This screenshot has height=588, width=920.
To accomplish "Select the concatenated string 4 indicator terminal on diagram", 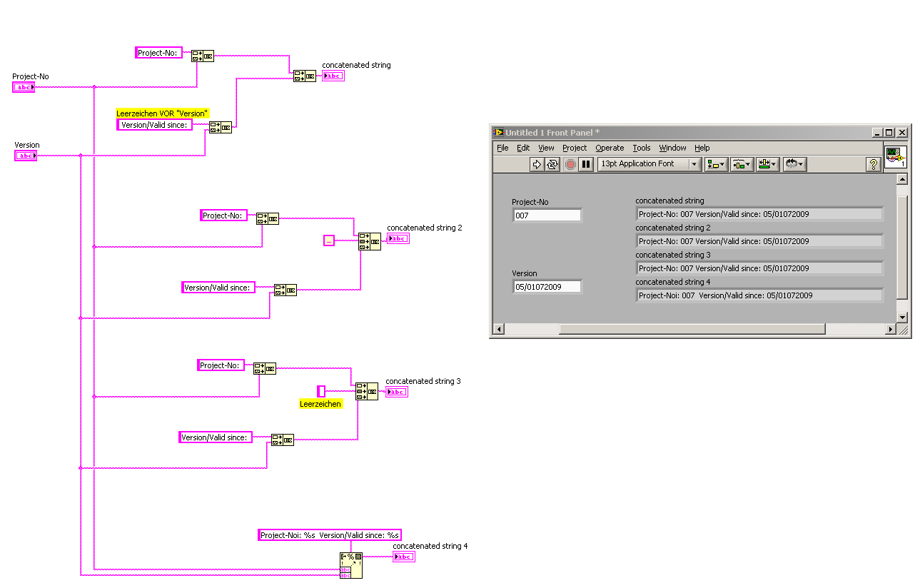I will click(403, 557).
